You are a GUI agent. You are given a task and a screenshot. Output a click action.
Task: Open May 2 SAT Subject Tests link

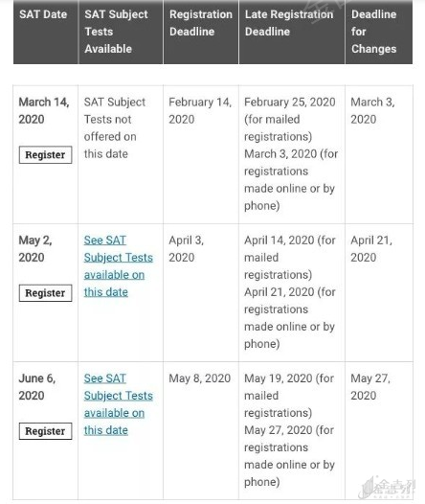coord(118,266)
